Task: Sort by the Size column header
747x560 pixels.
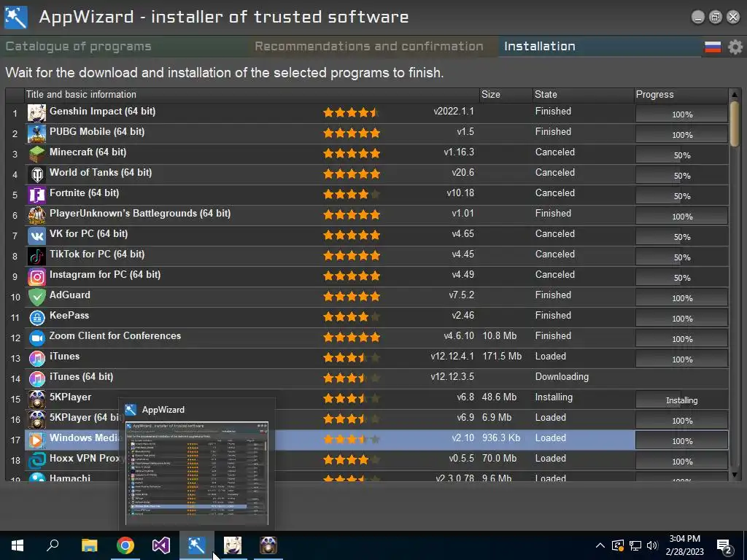Action: (x=506, y=94)
